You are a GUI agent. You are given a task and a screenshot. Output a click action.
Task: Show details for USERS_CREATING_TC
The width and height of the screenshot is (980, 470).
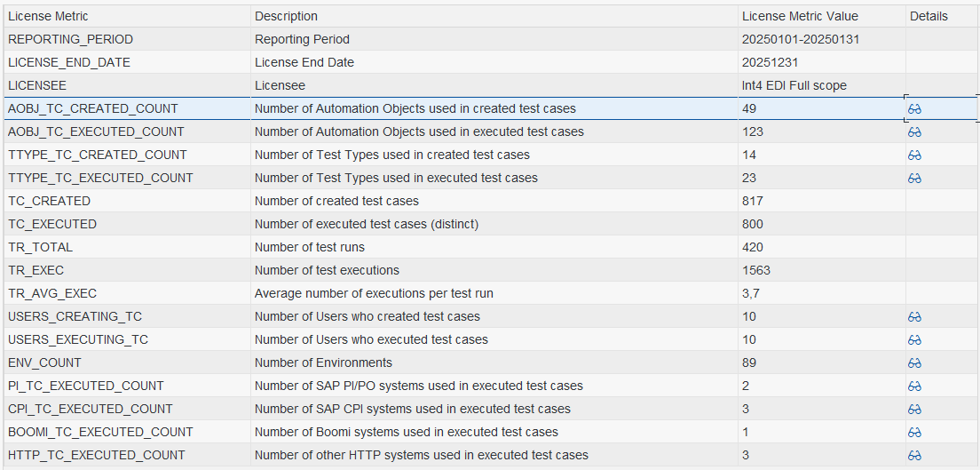(914, 317)
